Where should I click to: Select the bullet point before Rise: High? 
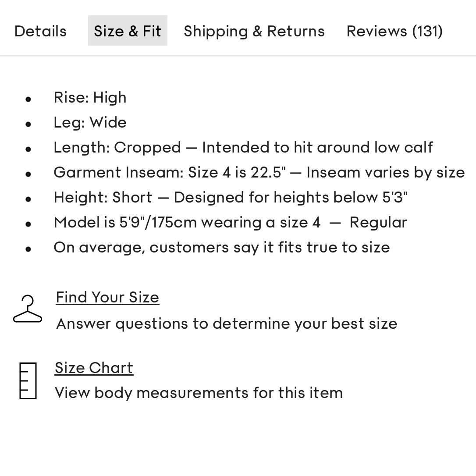(28, 99)
